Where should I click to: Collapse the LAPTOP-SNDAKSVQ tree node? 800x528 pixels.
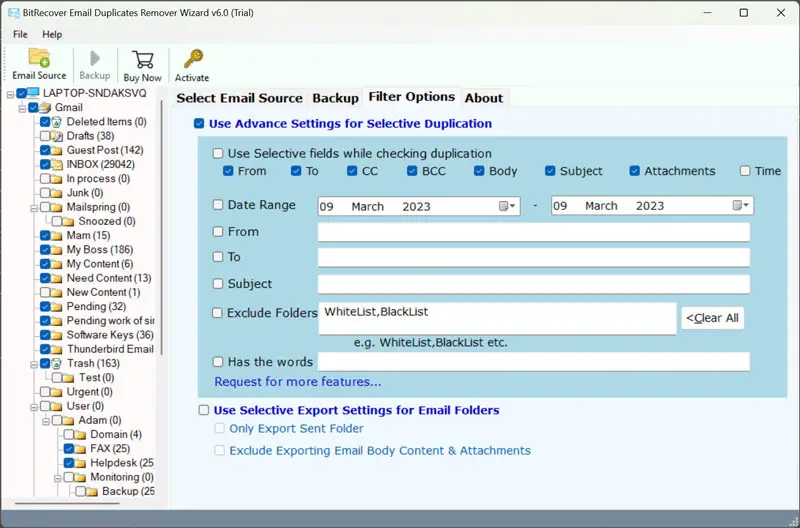[x=10, y=94]
